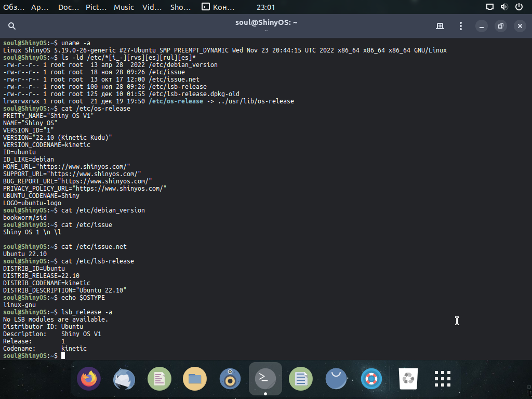Open the blue-lined text editor dock icon
532x399 pixels.
tap(301, 379)
